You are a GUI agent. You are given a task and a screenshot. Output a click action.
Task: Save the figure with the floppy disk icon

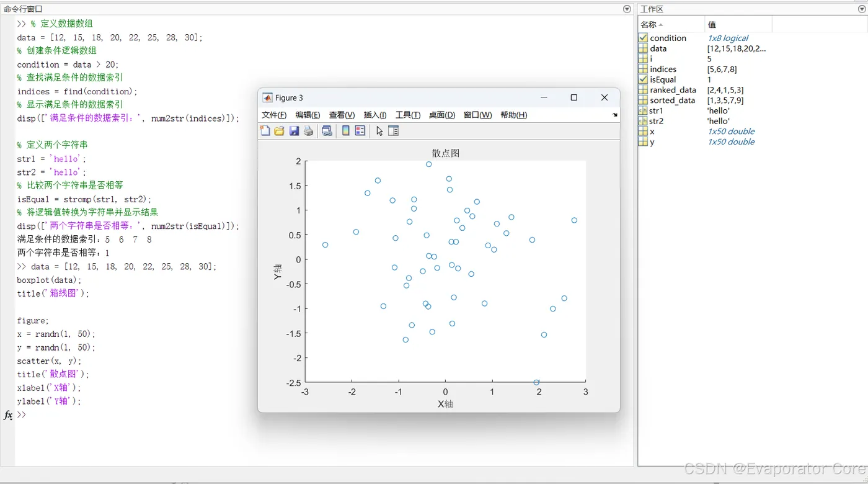pos(294,131)
